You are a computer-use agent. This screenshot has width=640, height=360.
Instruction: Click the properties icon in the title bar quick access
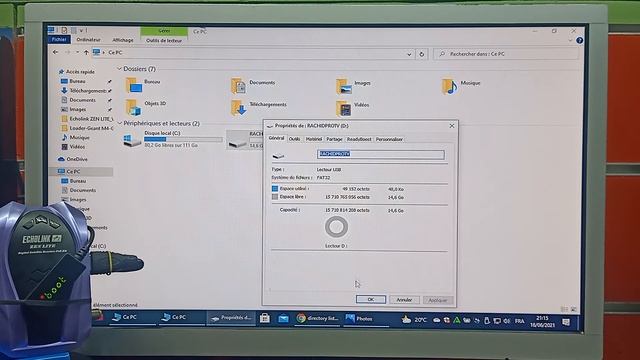pos(64,30)
